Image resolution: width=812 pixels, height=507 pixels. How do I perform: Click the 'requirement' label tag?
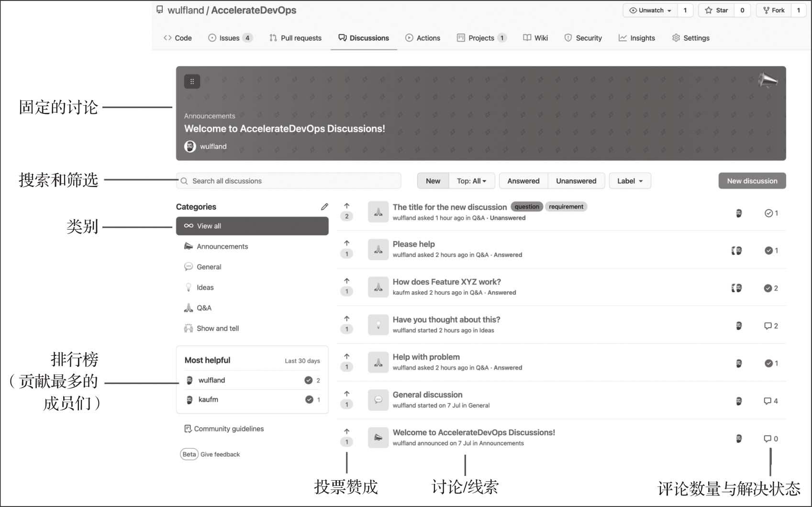coord(566,207)
